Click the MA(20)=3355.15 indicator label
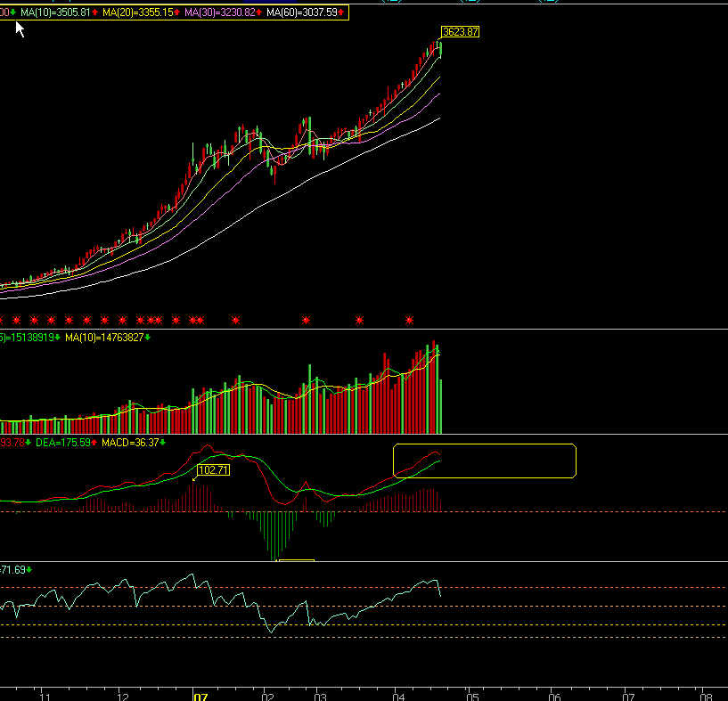728x701 pixels. 138,12
